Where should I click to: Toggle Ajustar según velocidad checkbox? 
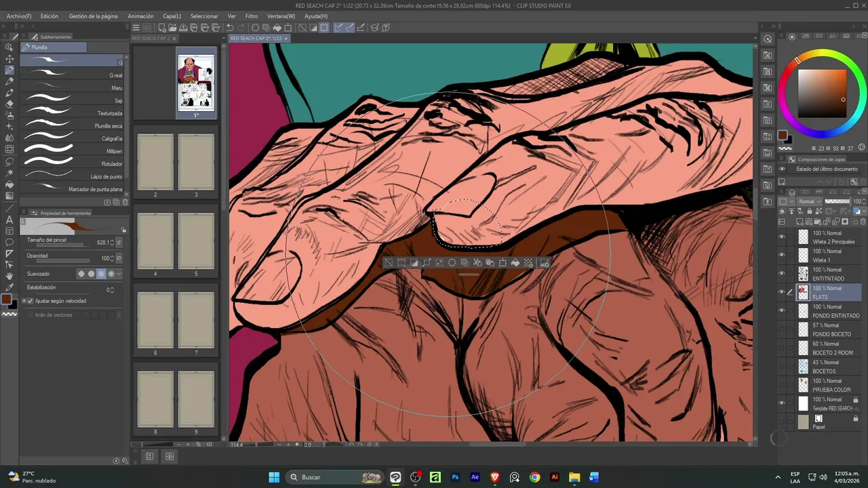point(30,301)
